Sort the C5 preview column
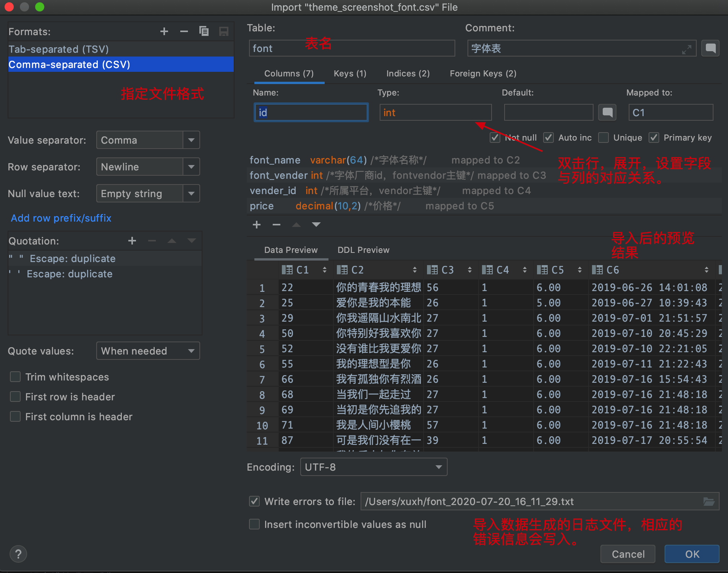The image size is (728, 573). tap(579, 270)
